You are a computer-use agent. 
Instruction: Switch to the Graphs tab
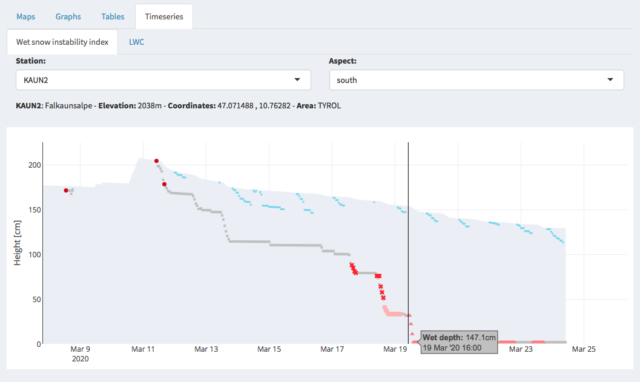point(68,17)
